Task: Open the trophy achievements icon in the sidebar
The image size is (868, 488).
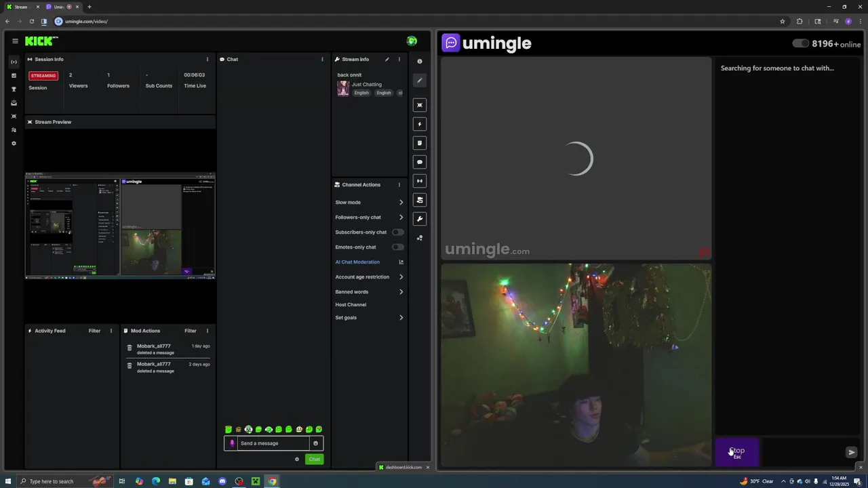Action: [x=14, y=89]
